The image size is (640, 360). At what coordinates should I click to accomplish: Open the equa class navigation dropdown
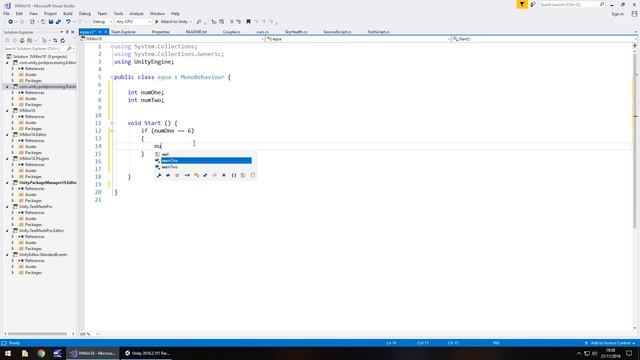(358, 39)
